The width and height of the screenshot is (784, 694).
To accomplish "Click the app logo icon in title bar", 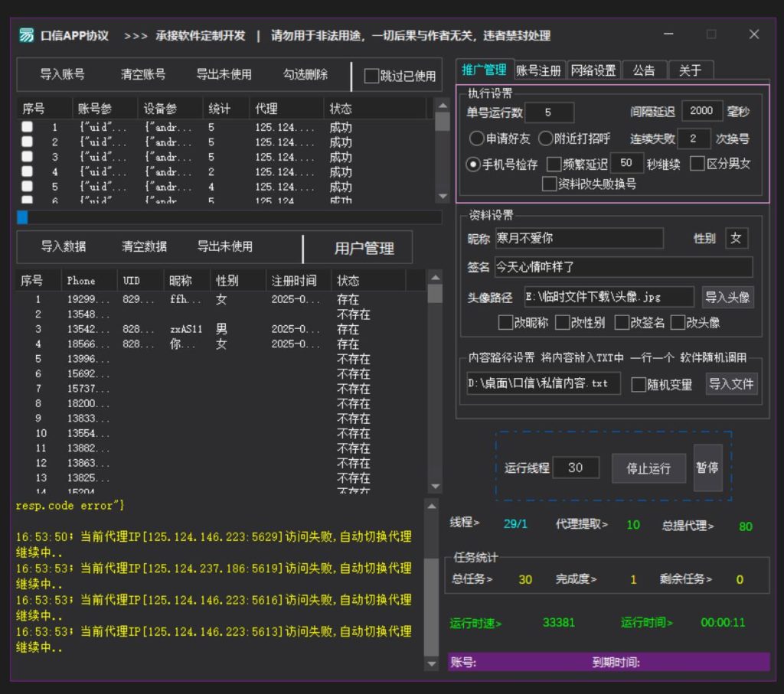I will pos(27,35).
